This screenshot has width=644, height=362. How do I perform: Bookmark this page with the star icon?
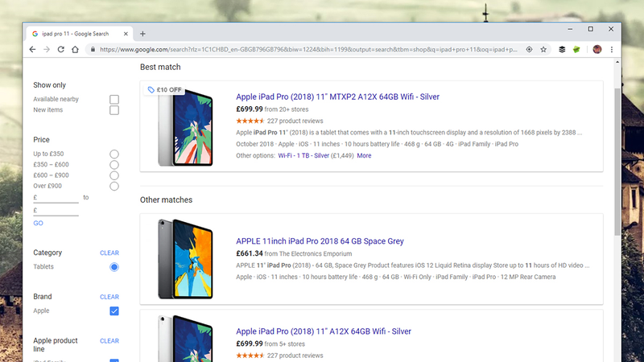(543, 49)
